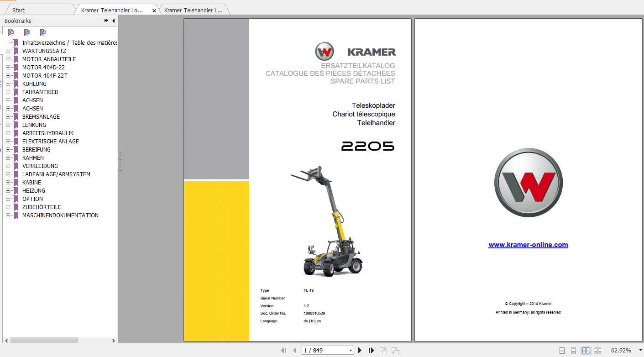Open the www.kramer-online.com link
The image size is (644, 357).
point(528,245)
